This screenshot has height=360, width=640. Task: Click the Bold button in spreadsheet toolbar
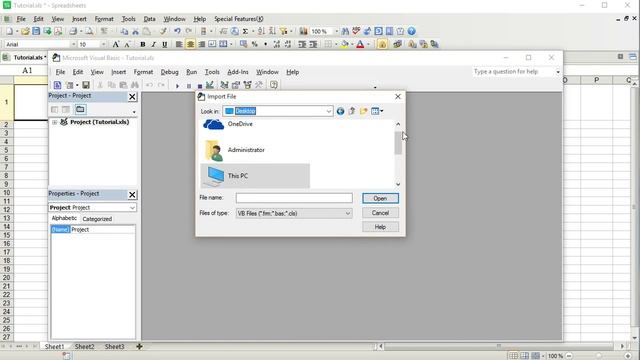[x=142, y=44]
